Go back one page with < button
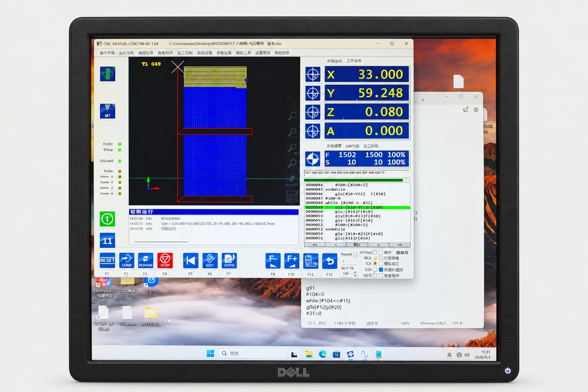Screen dimensions: 588x392 click(336, 245)
